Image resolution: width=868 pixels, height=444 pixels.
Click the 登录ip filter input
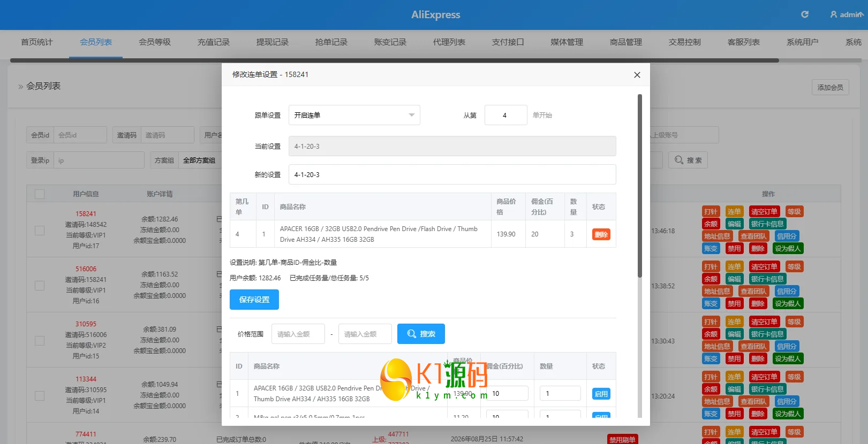click(99, 160)
